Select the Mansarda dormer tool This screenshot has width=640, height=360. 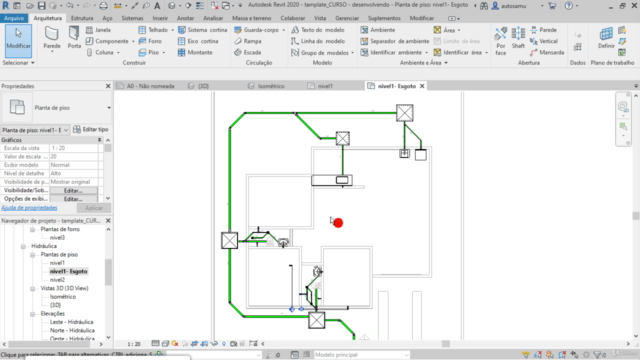coord(547,53)
